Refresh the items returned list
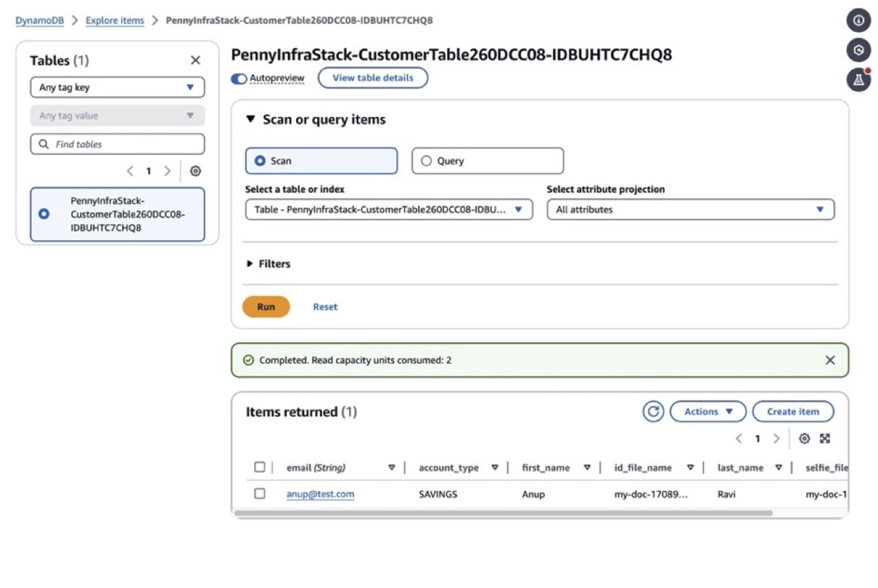878x588 pixels. (652, 411)
